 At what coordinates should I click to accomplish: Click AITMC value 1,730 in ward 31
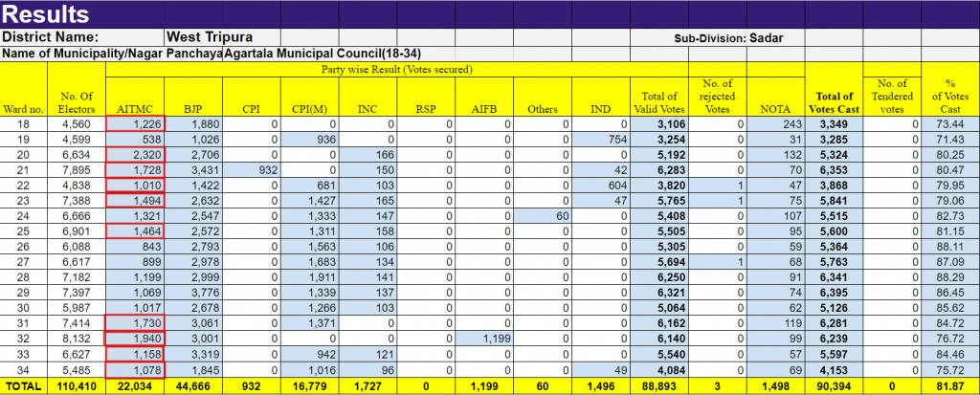pos(136,322)
